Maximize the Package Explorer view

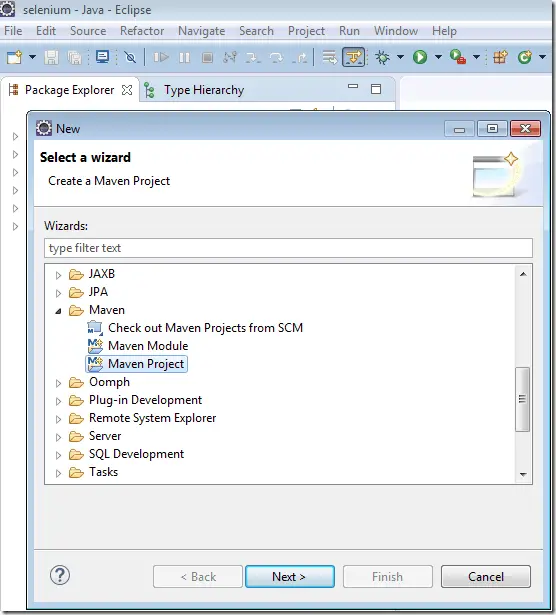point(376,89)
